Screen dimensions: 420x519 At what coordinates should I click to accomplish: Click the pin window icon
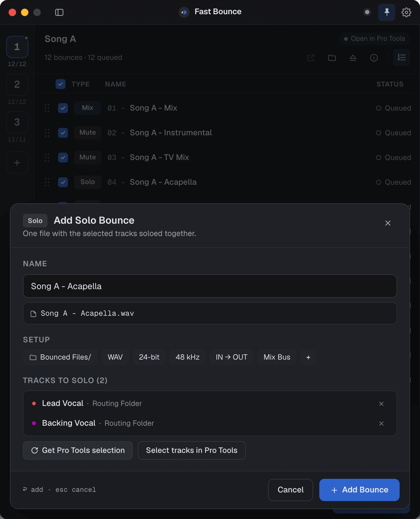click(x=387, y=12)
